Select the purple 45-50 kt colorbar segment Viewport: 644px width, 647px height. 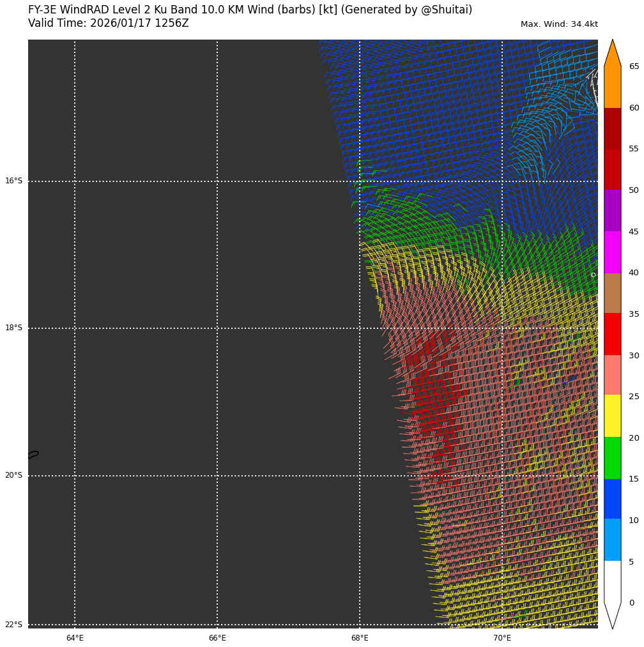tap(612, 211)
